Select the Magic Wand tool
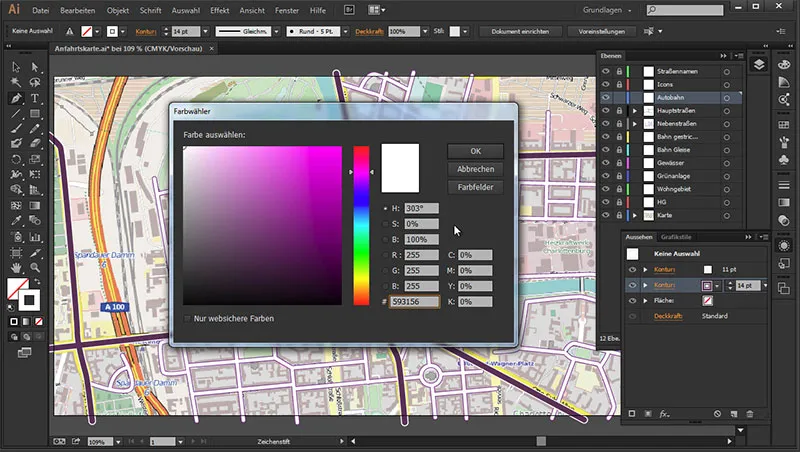This screenshot has height=452, width=800. [16, 82]
